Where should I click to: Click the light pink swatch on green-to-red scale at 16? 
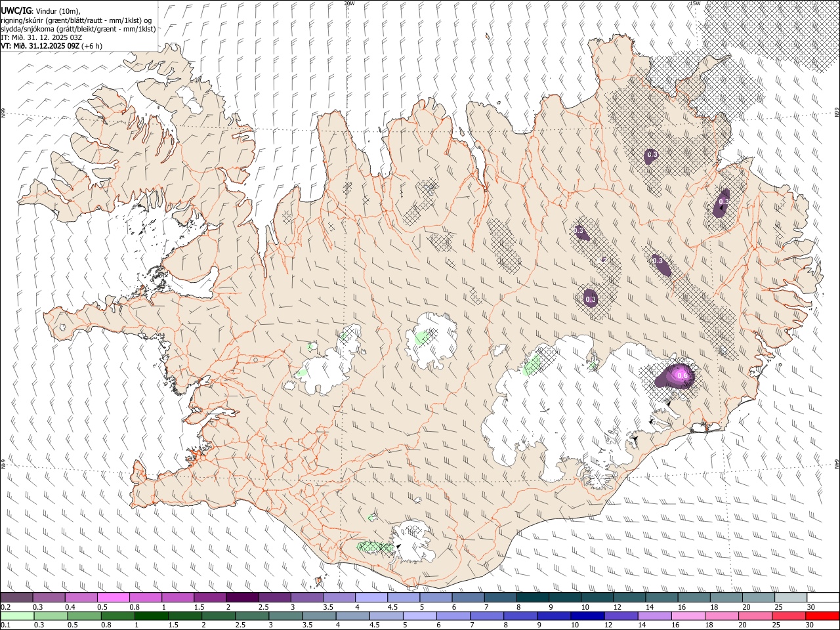click(x=688, y=616)
